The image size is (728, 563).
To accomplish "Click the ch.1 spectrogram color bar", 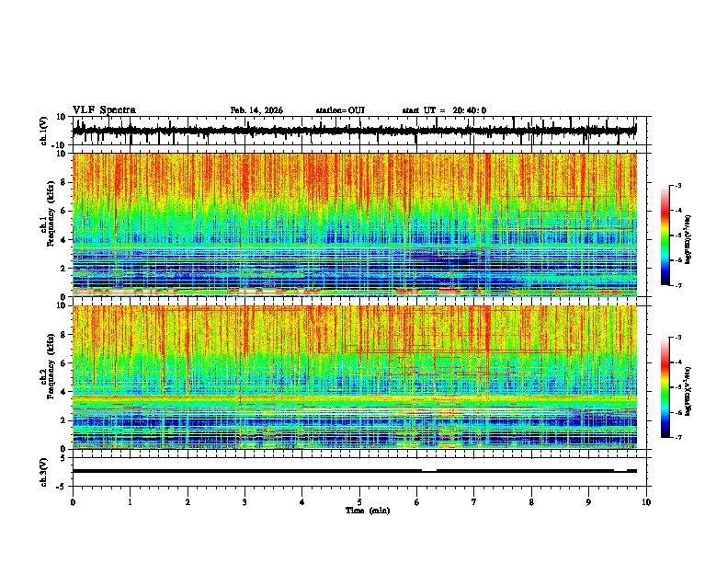I will coord(665,236).
